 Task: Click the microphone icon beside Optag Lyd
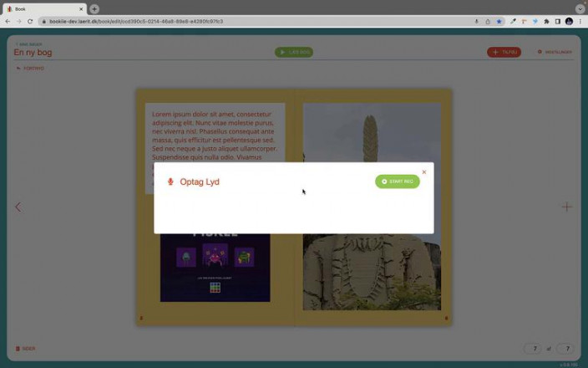pyautogui.click(x=170, y=181)
